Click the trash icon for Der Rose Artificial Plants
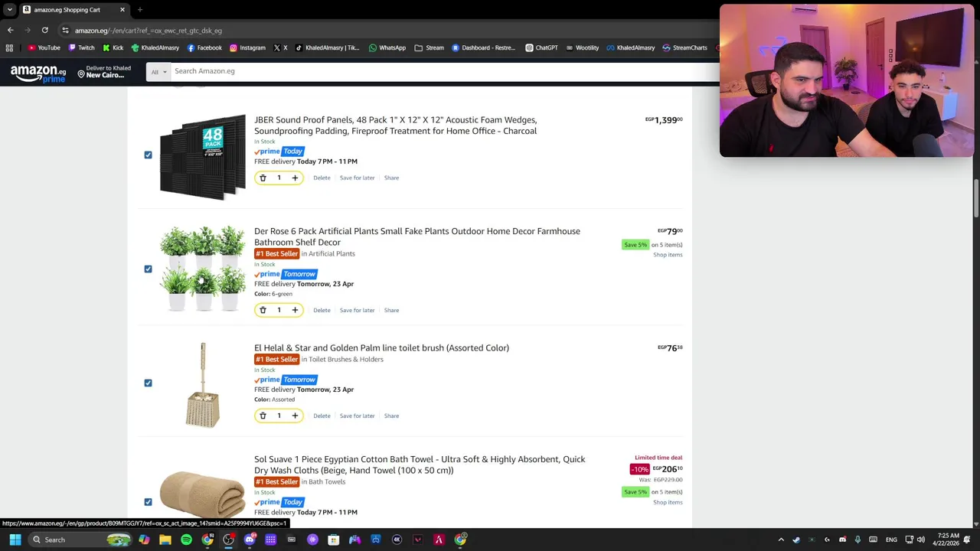The height and width of the screenshot is (551, 980). tap(263, 310)
